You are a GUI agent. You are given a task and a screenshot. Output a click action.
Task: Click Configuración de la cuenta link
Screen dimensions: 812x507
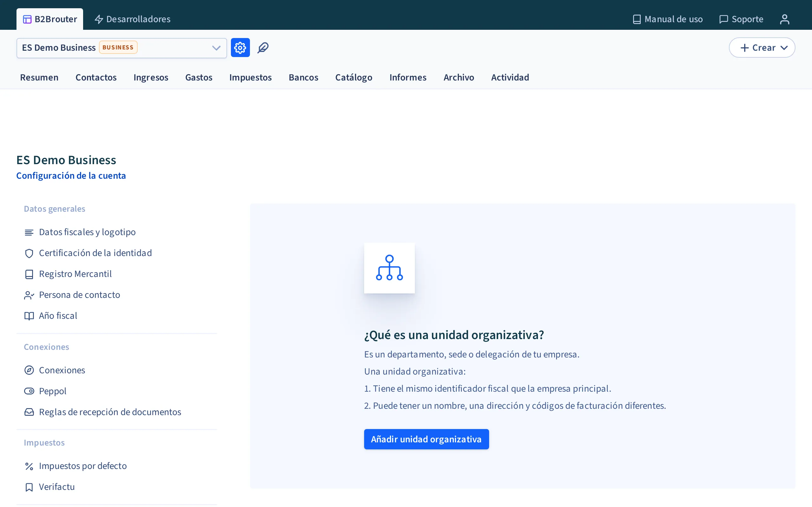[x=71, y=176]
